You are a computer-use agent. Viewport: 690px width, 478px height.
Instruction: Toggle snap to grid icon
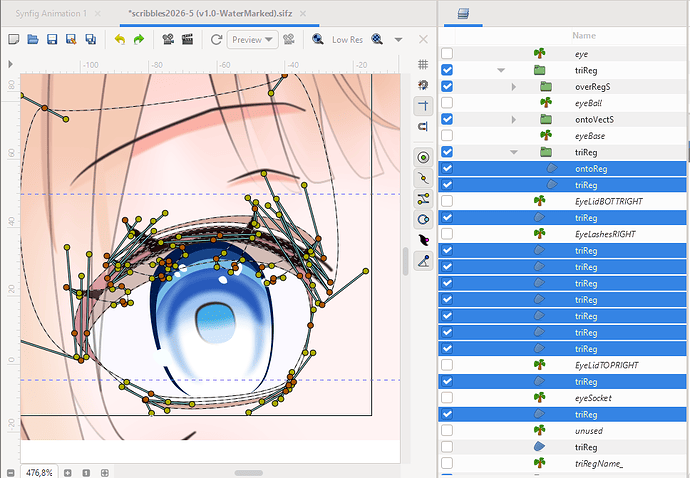(x=423, y=85)
